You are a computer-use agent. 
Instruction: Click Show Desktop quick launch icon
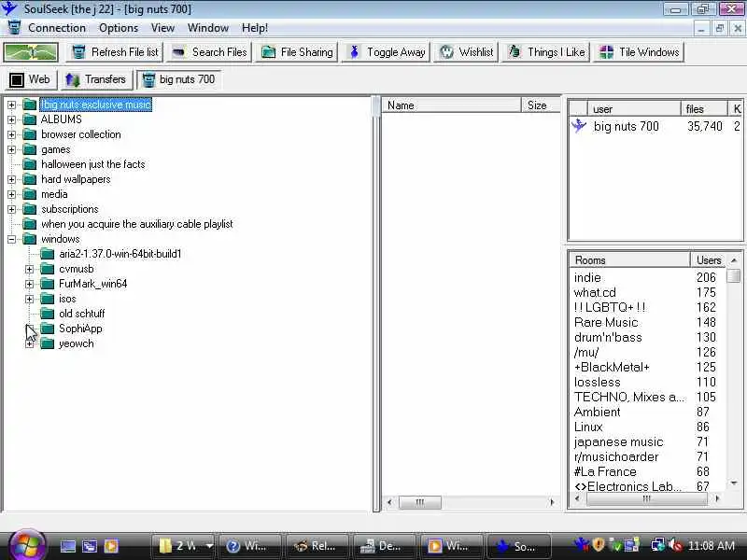click(x=67, y=546)
